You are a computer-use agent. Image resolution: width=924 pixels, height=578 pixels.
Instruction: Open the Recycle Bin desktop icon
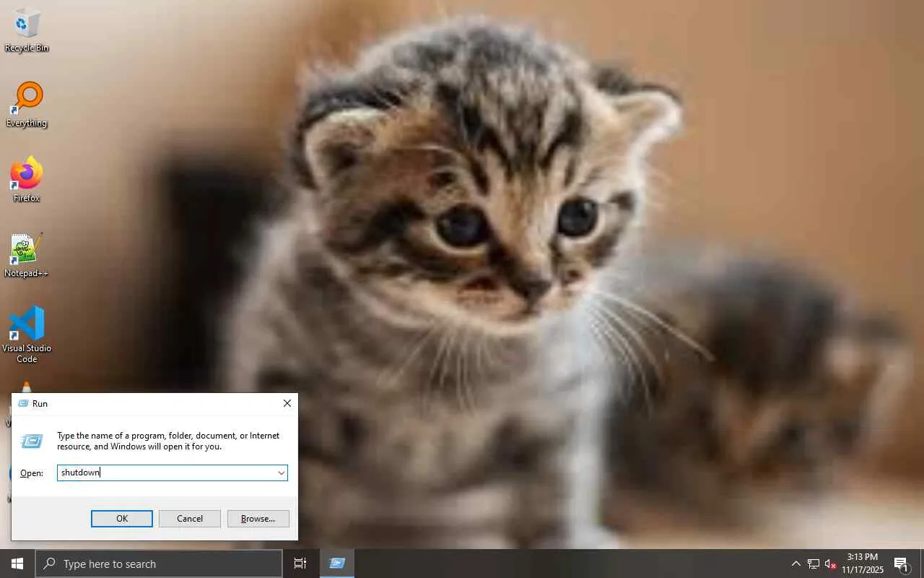(27, 30)
